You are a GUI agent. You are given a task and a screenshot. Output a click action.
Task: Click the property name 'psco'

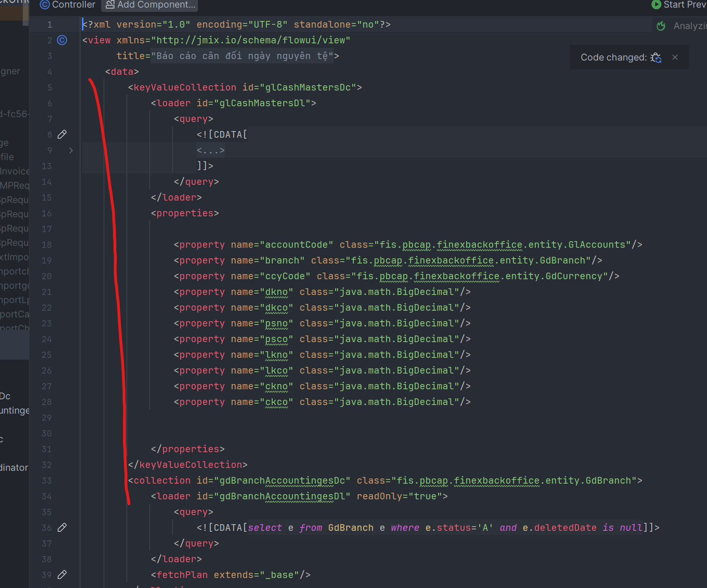(x=277, y=339)
